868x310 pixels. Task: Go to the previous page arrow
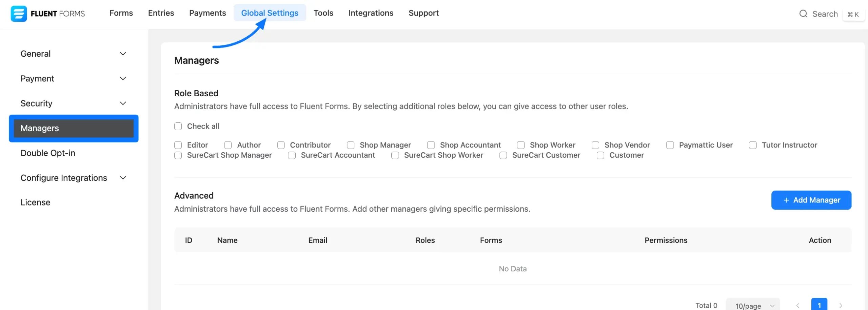pos(797,305)
